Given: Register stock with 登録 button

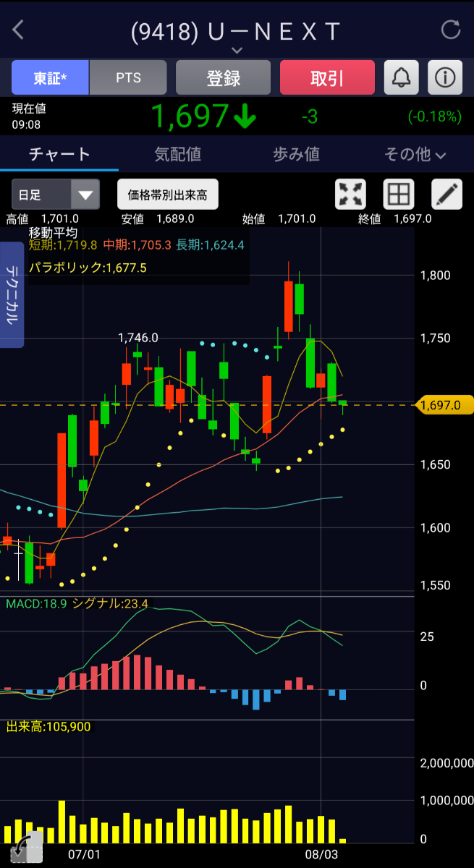Looking at the screenshot, I should (223, 77).
